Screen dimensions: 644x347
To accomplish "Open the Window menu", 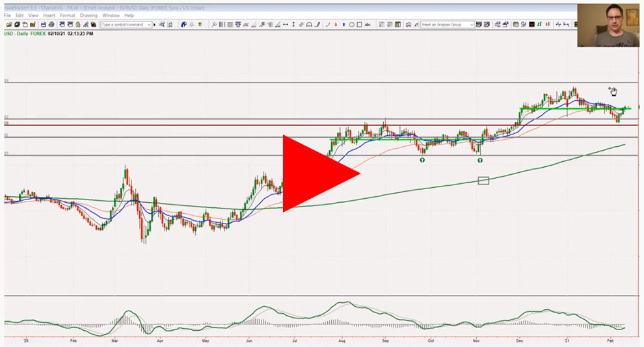I will click(111, 16).
